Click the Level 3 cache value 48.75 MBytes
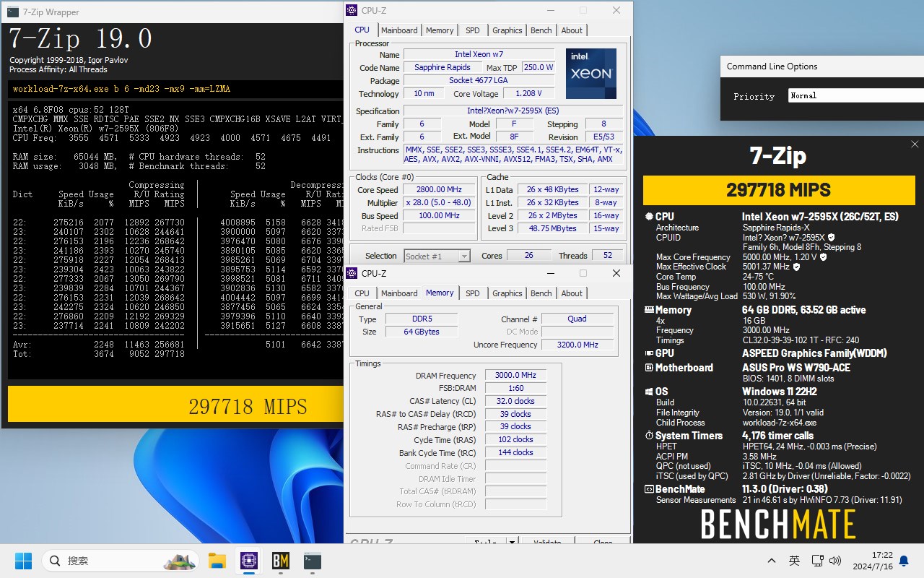This screenshot has height=578, width=924. click(x=552, y=228)
